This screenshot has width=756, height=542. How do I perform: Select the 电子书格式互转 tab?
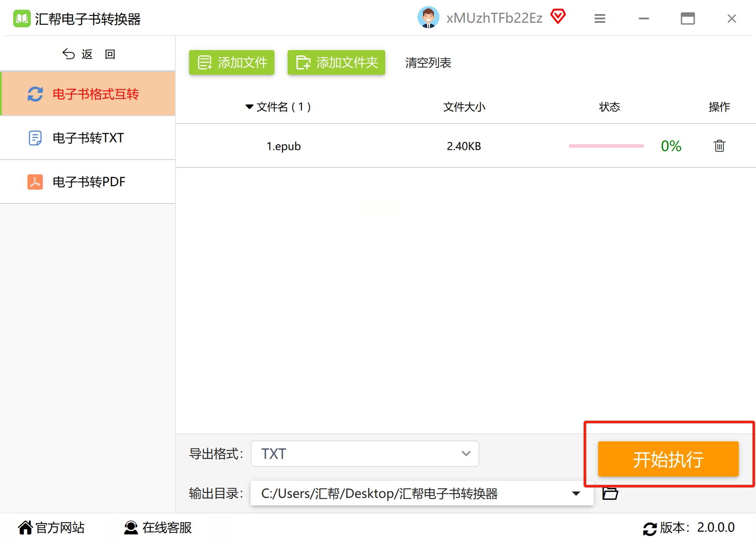point(88,94)
